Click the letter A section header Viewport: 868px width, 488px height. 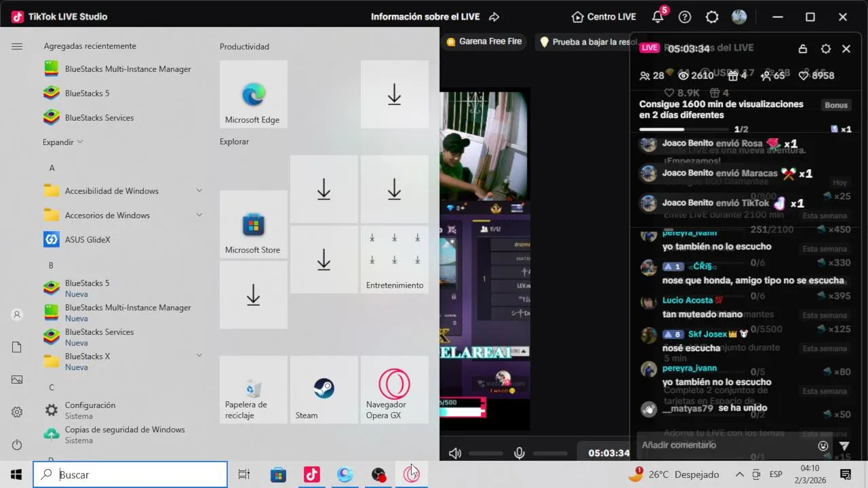[x=52, y=167]
